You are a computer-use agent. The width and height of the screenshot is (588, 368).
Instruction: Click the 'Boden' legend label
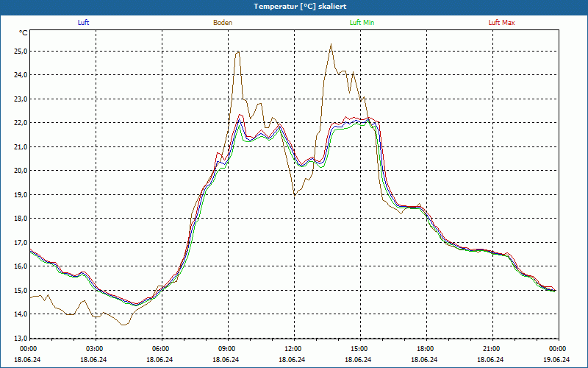[223, 23]
